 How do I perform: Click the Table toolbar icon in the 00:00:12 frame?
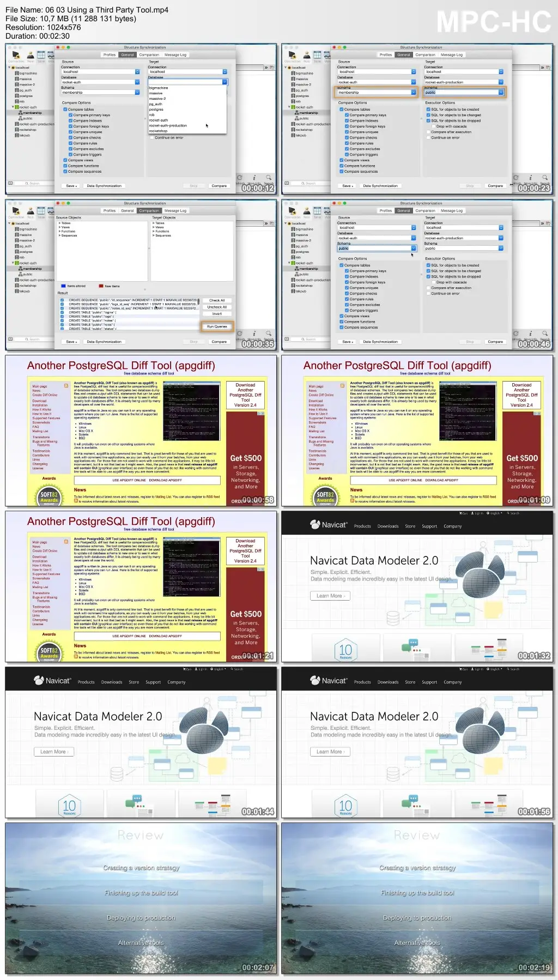click(41, 55)
